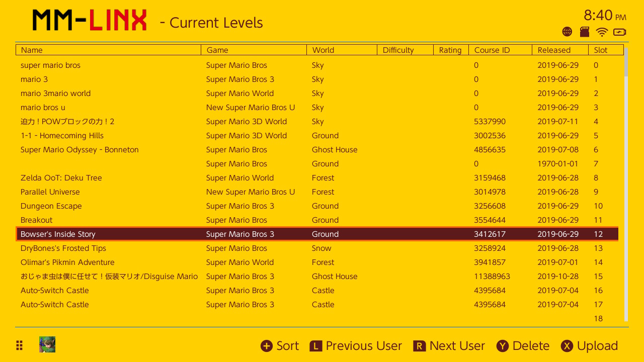Click 'Snow' world cell
Screen dimensions: 644x362
321,248
